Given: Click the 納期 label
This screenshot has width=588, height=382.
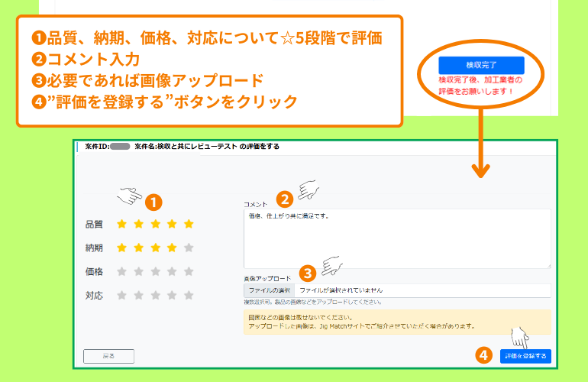Looking at the screenshot, I should tap(94, 248).
